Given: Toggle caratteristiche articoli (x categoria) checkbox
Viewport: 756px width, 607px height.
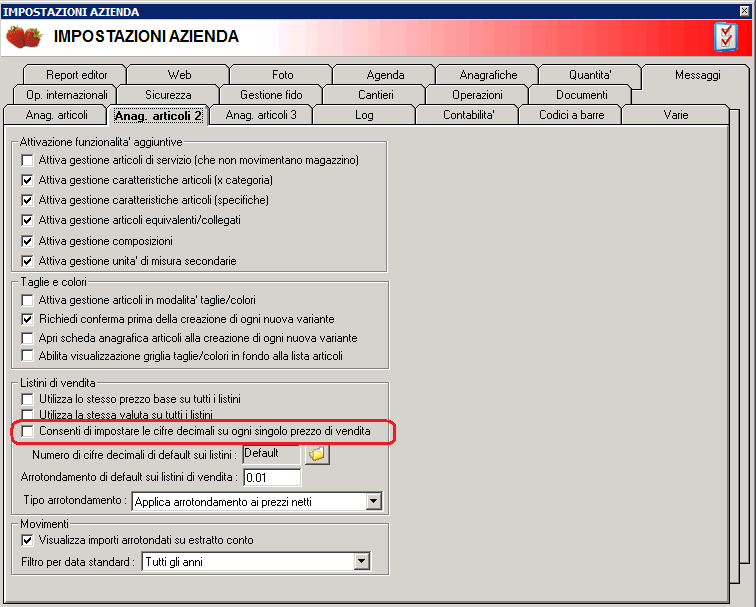Looking at the screenshot, I should click(27, 180).
